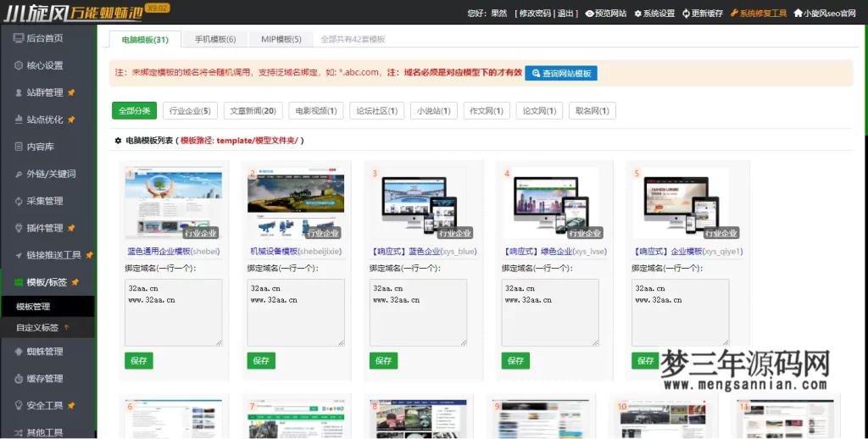Filter by 小说站(1) category
Image resolution: width=868 pixels, height=439 pixels.
click(434, 111)
